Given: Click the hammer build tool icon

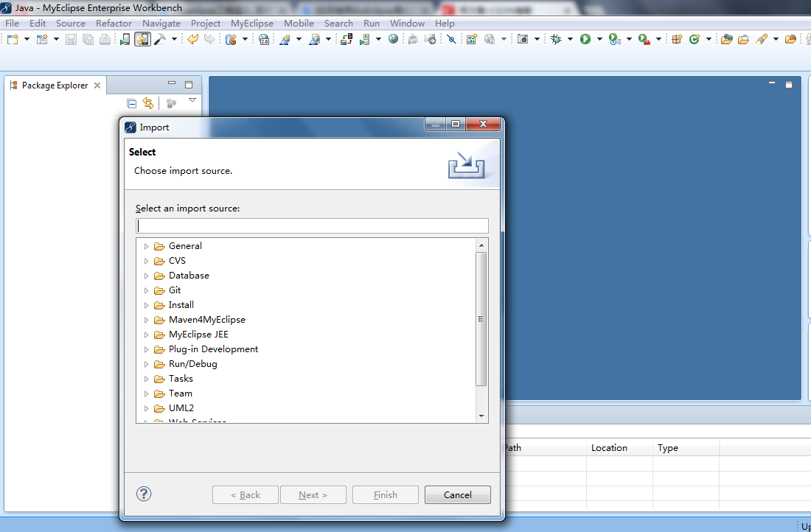Looking at the screenshot, I should coord(160,39).
